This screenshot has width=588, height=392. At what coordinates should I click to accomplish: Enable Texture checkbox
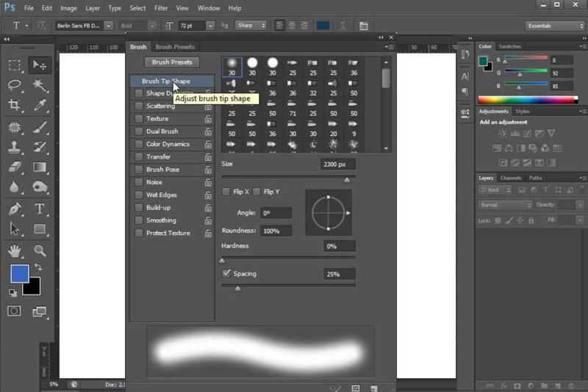click(139, 119)
